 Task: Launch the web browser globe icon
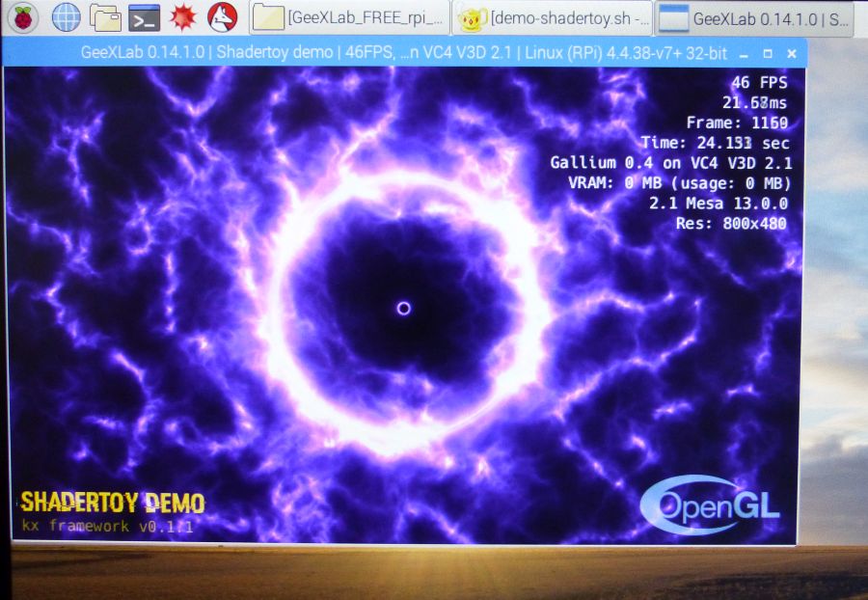[66, 17]
